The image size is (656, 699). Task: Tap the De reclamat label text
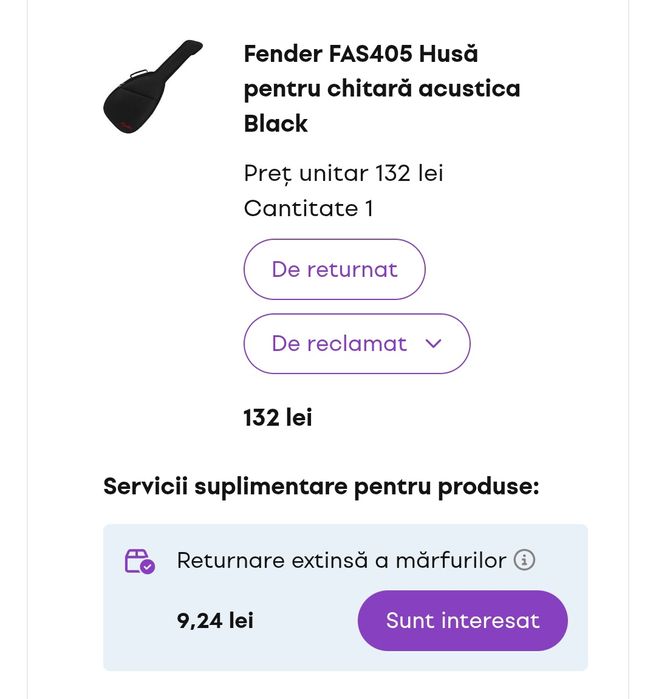tap(339, 343)
